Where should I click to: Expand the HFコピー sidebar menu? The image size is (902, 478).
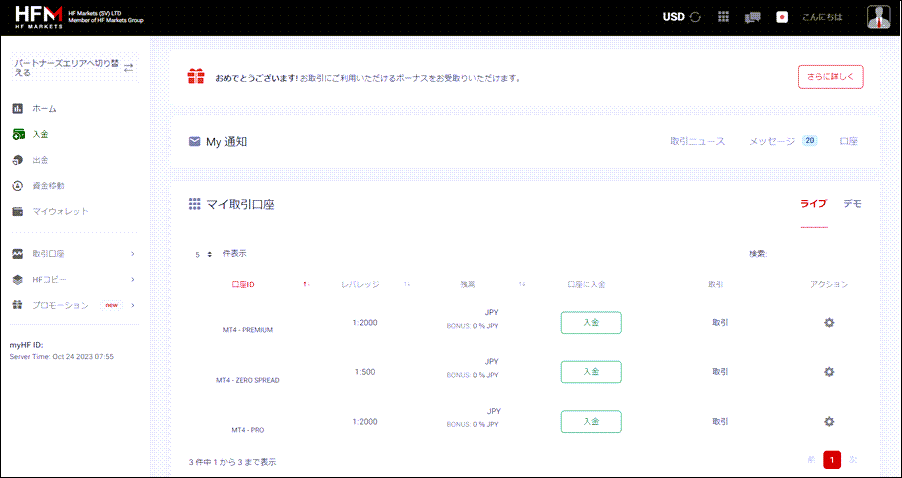point(132,280)
